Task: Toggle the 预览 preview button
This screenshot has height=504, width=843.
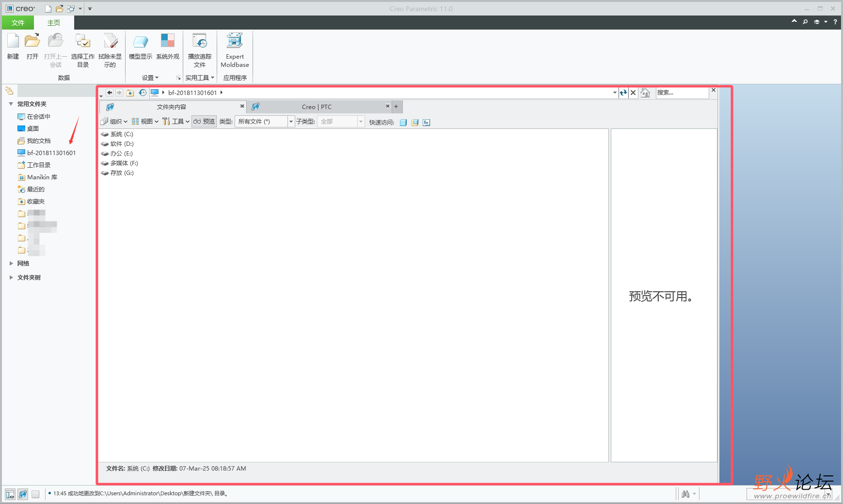Action: (x=204, y=122)
